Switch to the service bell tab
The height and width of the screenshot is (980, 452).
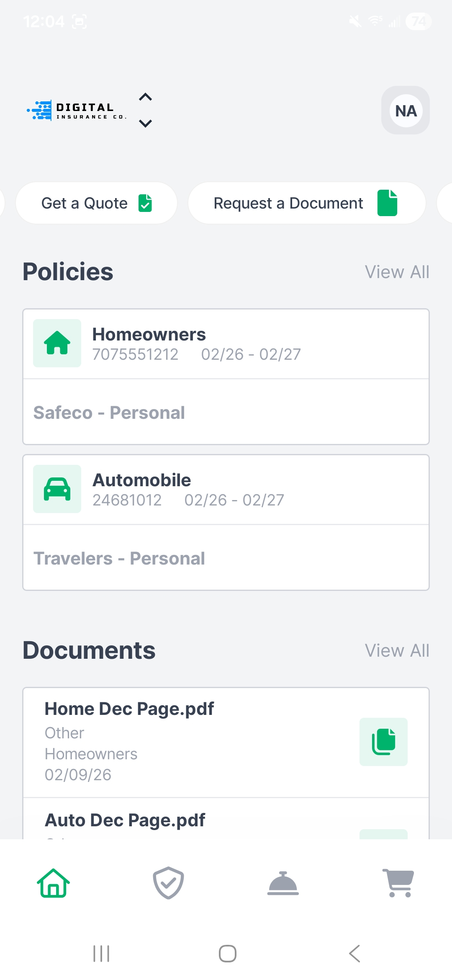coord(283,883)
